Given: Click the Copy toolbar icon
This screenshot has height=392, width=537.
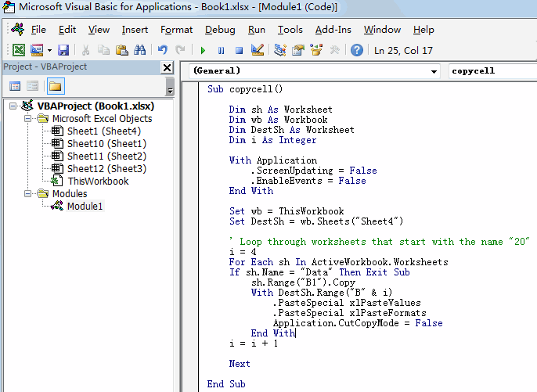Looking at the screenshot, I should pyautogui.click(x=103, y=50).
